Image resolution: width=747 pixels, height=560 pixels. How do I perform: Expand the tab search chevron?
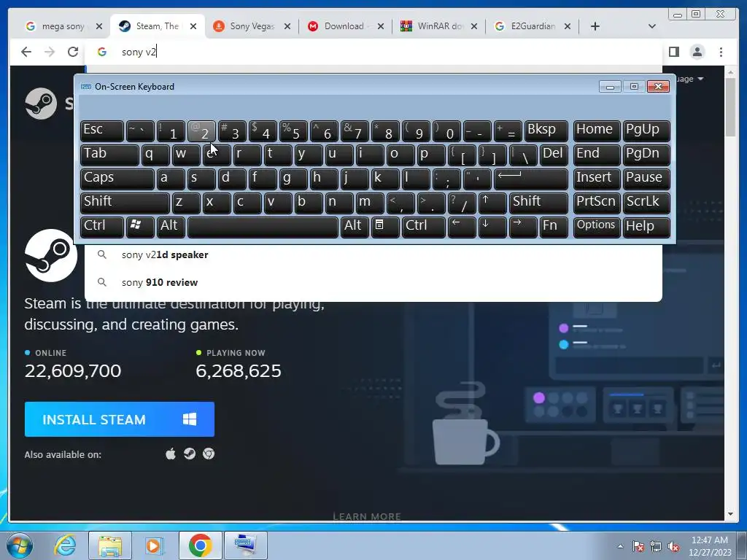click(652, 26)
